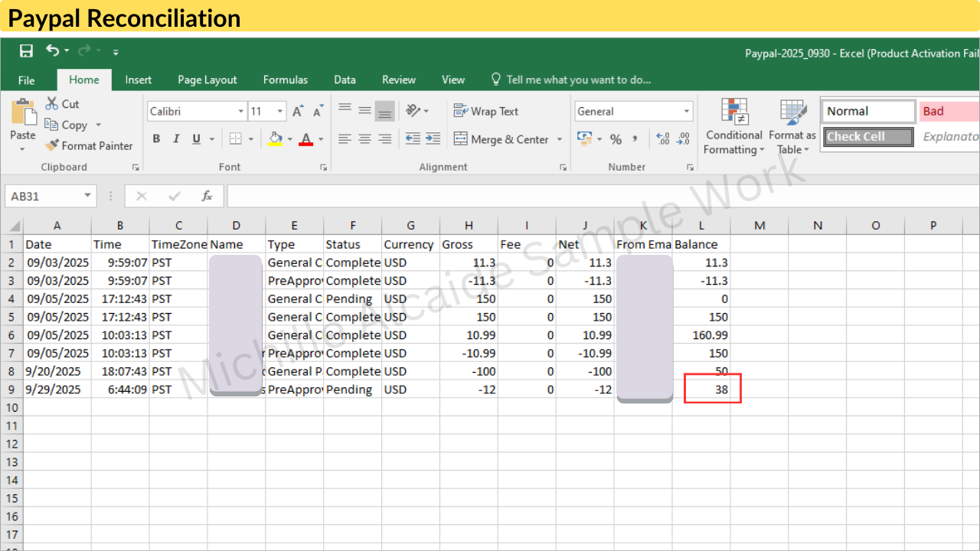This screenshot has width=980, height=551.
Task: Apply the red font color
Action: [306, 139]
